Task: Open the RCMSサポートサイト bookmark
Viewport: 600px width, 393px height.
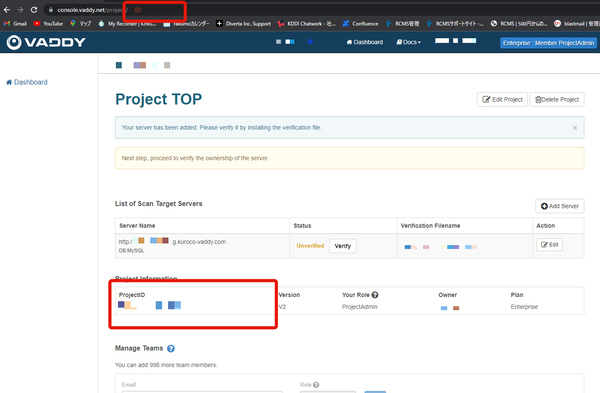Action: pos(455,24)
